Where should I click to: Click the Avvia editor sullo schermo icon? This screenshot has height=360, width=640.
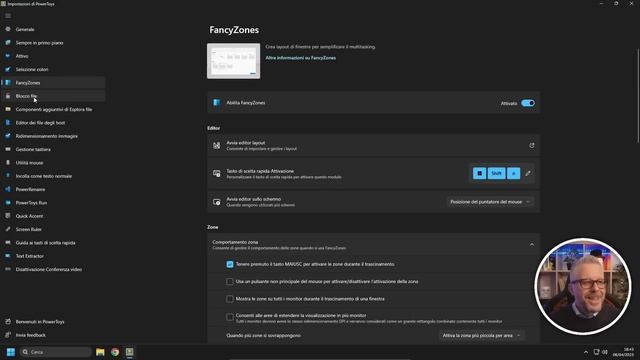pos(217,202)
